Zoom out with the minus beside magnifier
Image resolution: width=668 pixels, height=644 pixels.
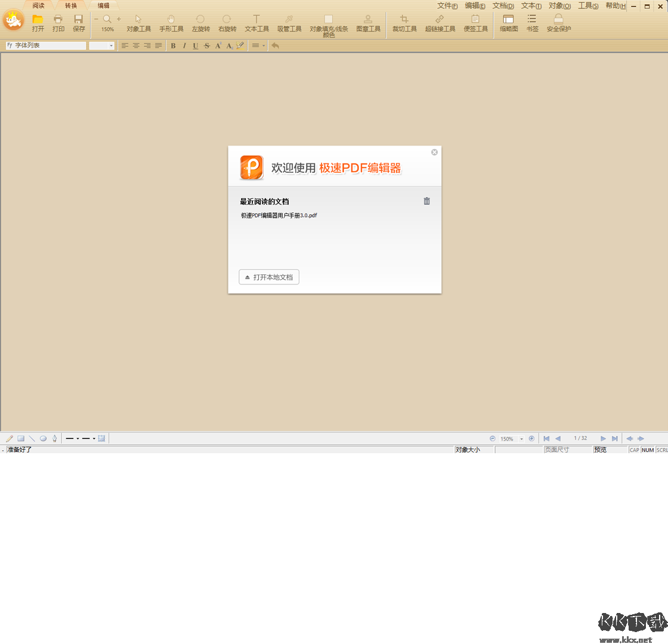96,19
